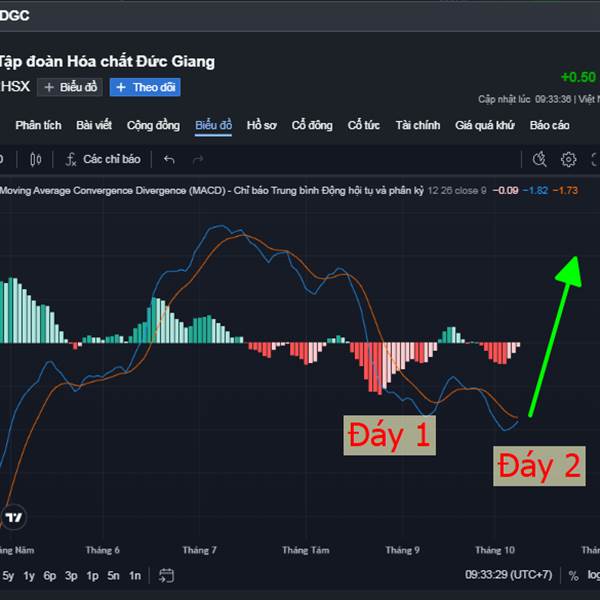
Task: Toggle percent scale button
Action: pyautogui.click(x=573, y=576)
